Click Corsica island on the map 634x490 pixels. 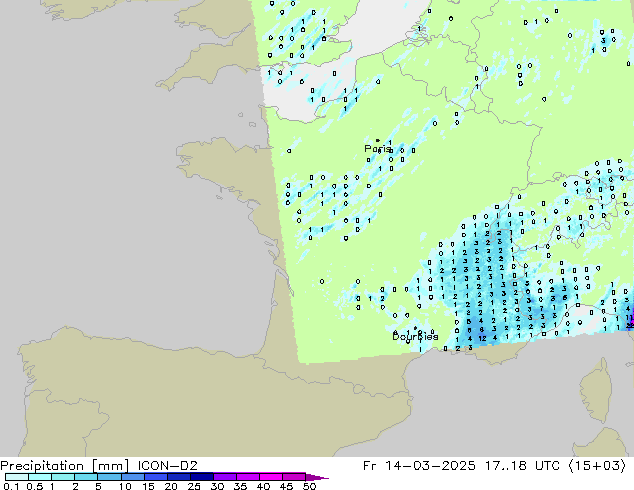[x=598, y=391]
